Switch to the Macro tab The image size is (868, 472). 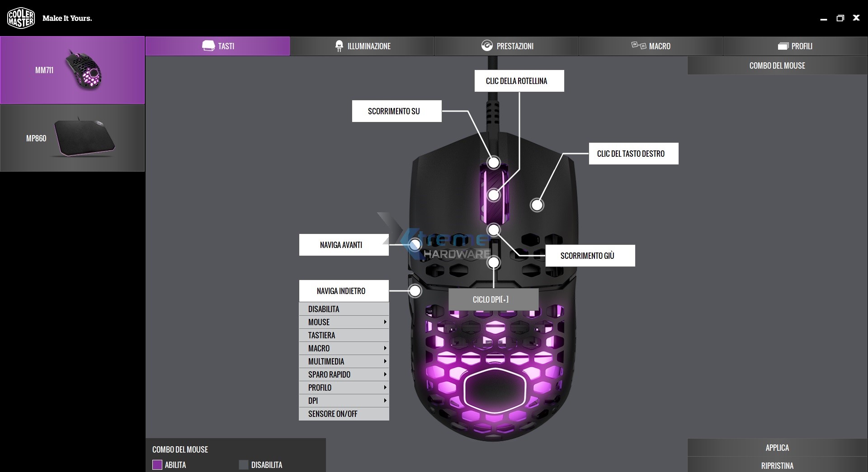tap(651, 46)
